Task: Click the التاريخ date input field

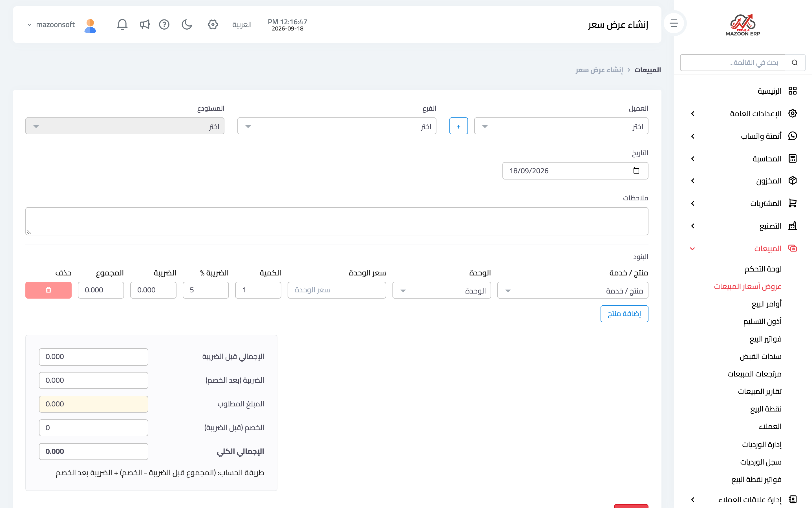Action: click(575, 171)
